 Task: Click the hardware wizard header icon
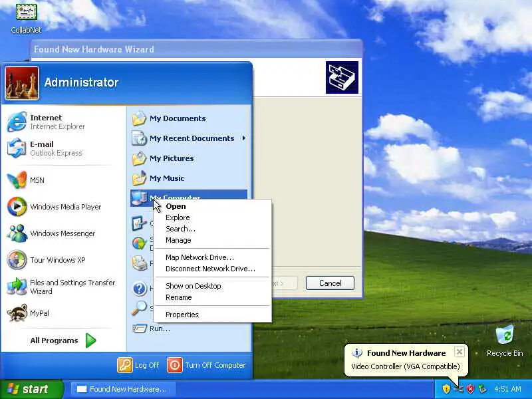(342, 77)
